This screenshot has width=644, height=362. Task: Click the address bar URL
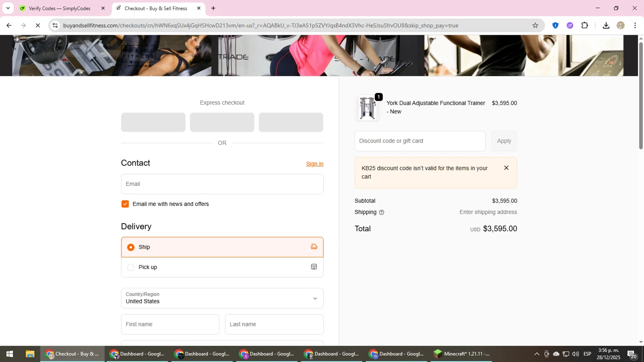point(261,25)
